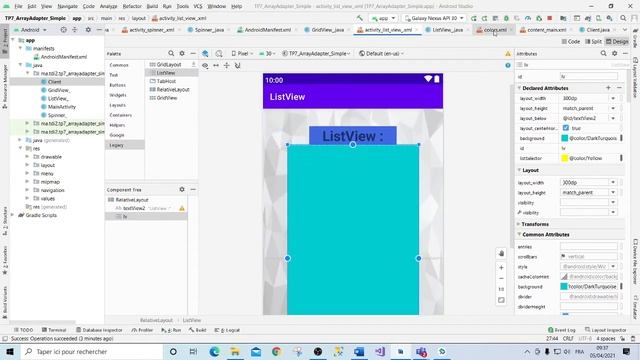This screenshot has height=360, width=640.
Task: Click the default margins cross icon
Action: [227, 65]
